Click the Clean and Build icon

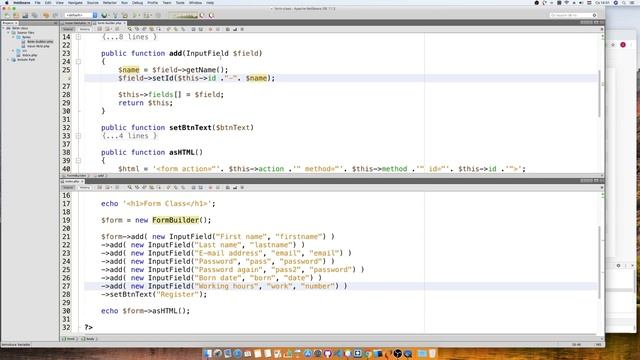pos(125,16)
